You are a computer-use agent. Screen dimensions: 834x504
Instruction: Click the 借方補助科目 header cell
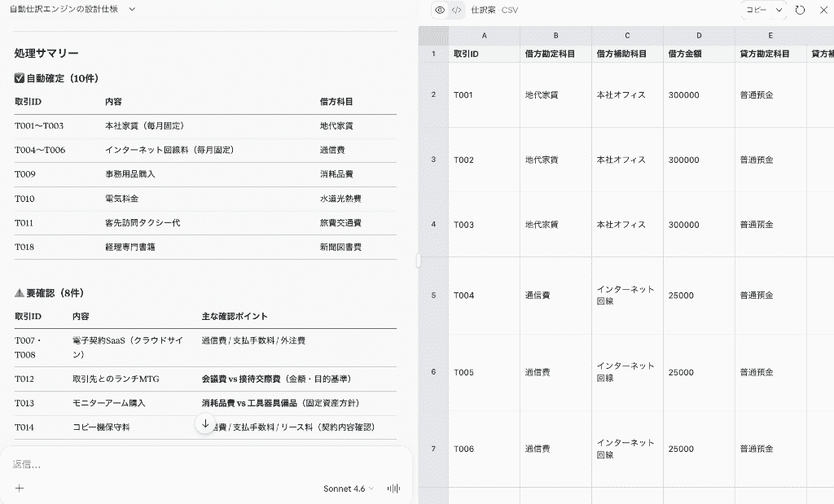pos(628,54)
